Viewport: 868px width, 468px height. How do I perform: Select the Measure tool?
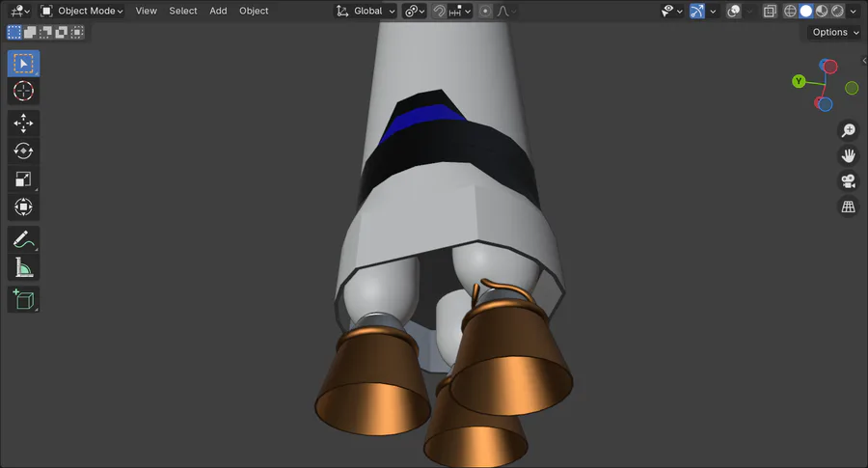pos(23,267)
